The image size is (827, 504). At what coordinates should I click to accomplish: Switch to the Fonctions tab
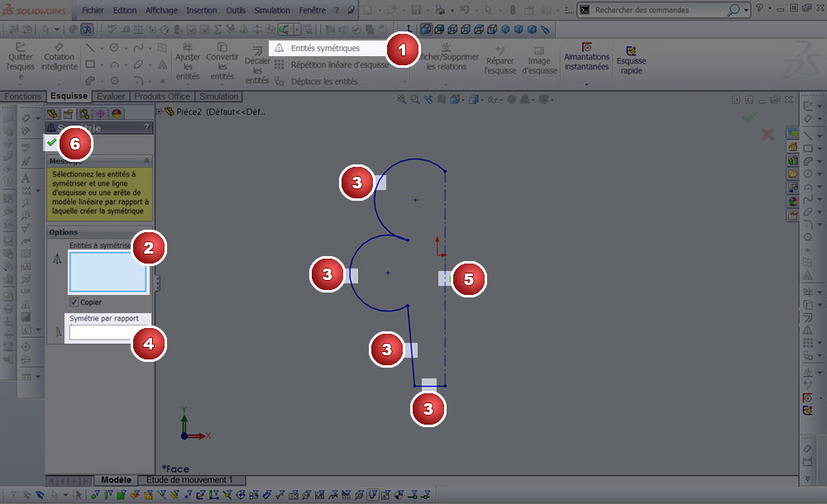pyautogui.click(x=22, y=97)
